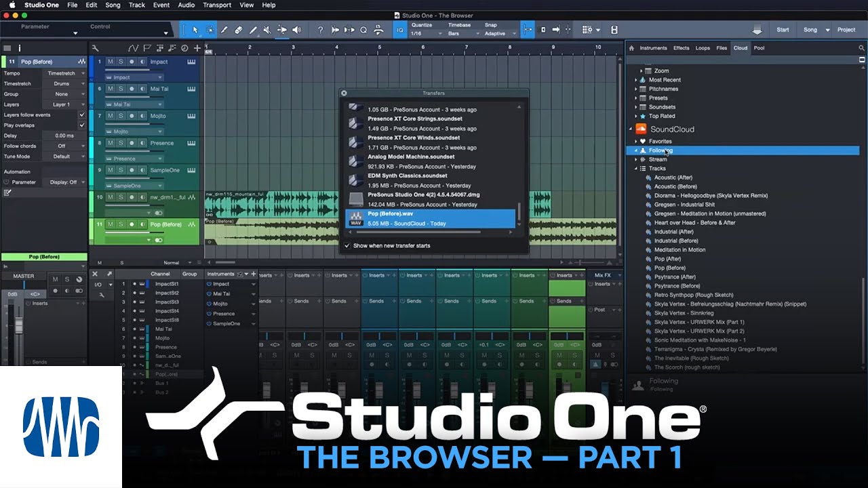
Task: Switch to the Instruments browser tab
Action: click(653, 48)
